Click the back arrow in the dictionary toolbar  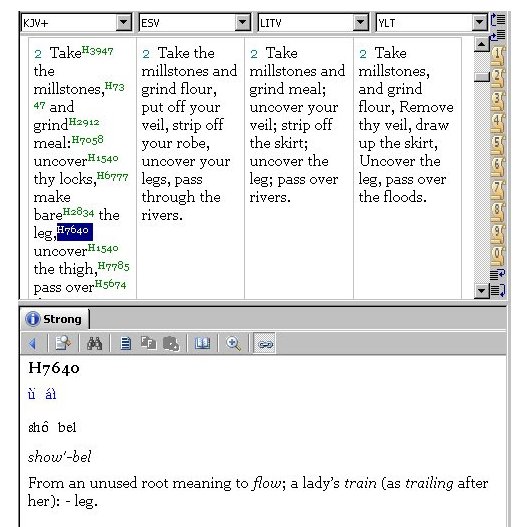pyautogui.click(x=33, y=344)
